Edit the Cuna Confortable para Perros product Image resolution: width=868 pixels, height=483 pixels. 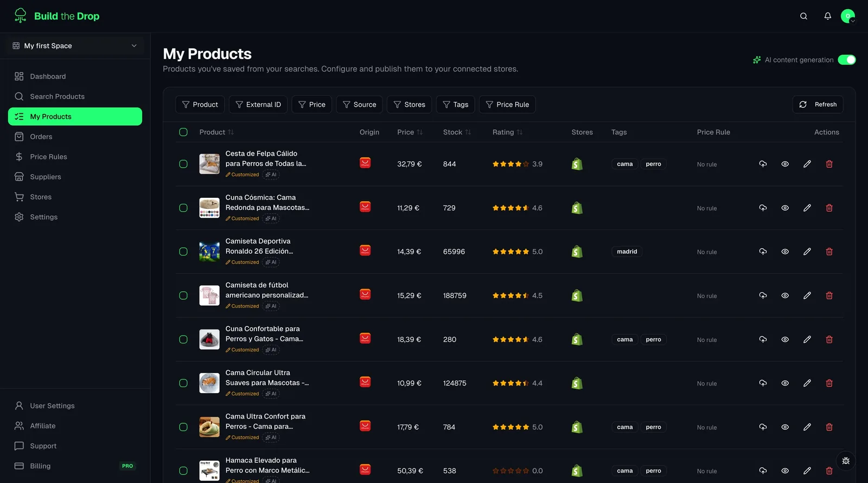807,339
